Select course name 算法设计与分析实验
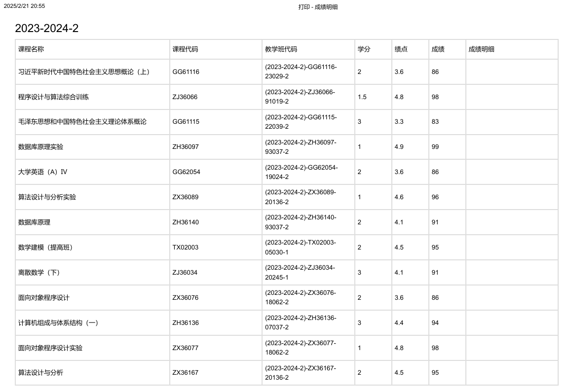Screen dimensions: 570x392 [47, 197]
